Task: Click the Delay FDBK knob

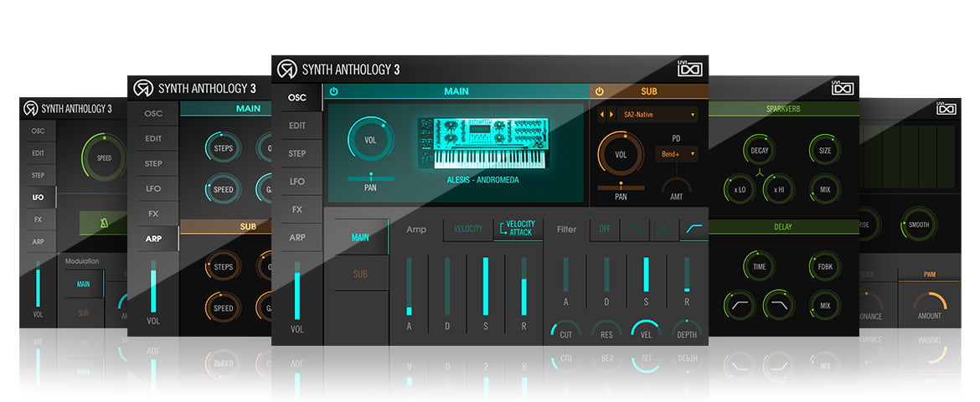Action: click(x=825, y=266)
